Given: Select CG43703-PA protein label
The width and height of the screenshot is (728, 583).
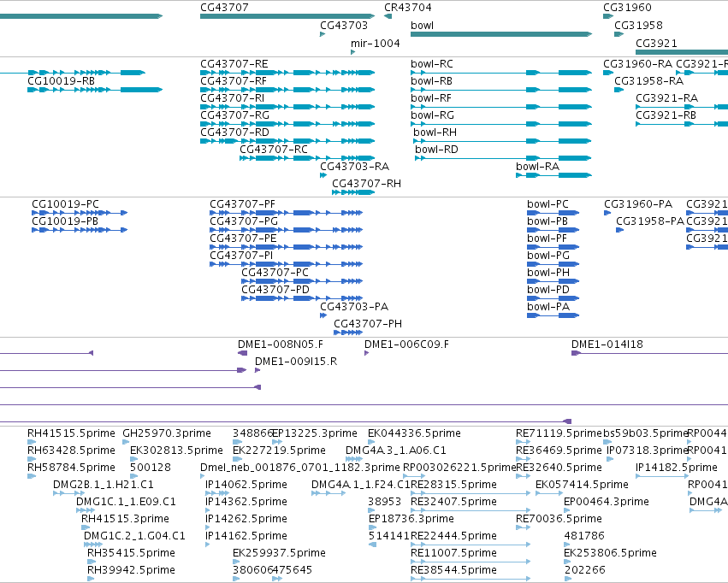Looking at the screenshot, I should coord(354,307).
